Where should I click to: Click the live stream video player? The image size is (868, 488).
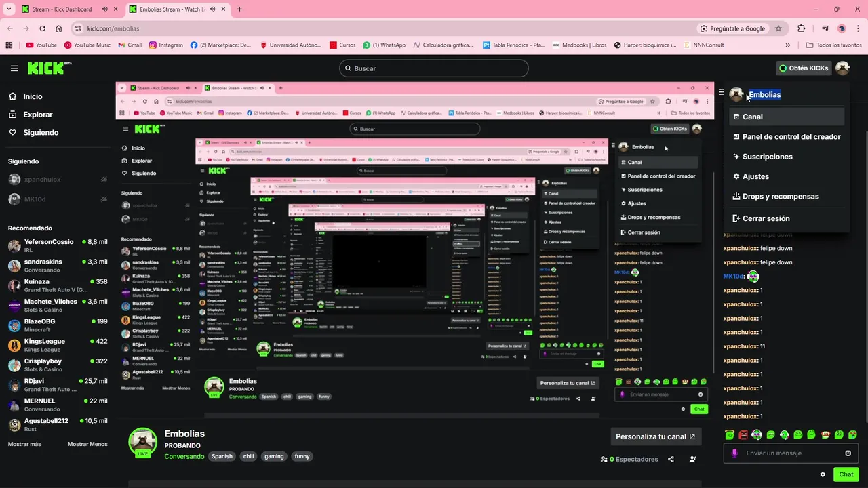coord(415,250)
